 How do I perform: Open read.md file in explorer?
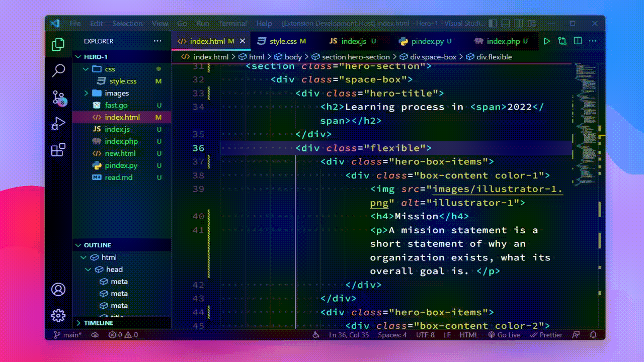[122, 177]
